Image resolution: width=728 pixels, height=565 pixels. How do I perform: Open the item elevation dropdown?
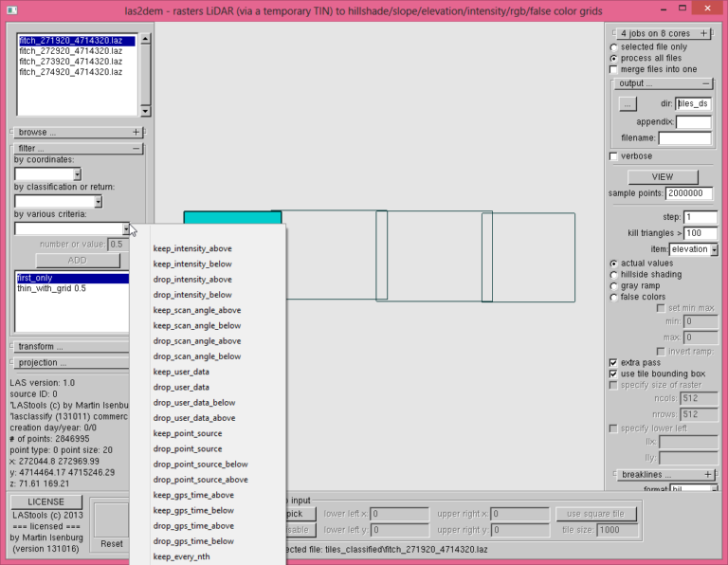(x=713, y=249)
